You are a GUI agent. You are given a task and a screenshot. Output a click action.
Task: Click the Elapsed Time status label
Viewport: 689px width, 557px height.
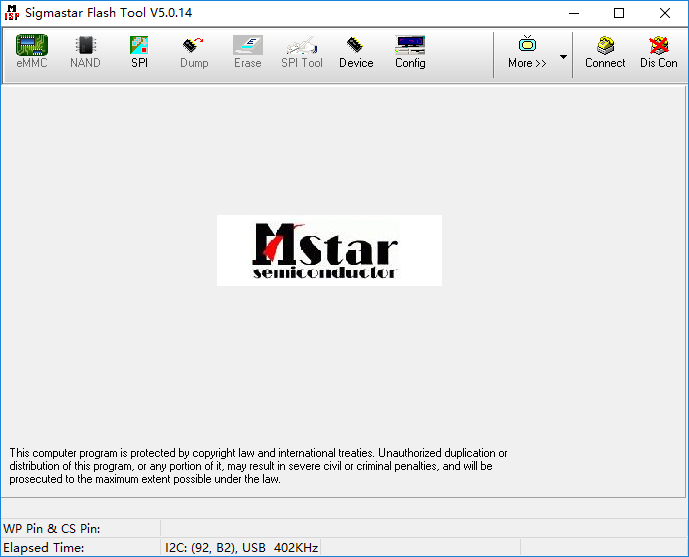[x=43, y=548]
